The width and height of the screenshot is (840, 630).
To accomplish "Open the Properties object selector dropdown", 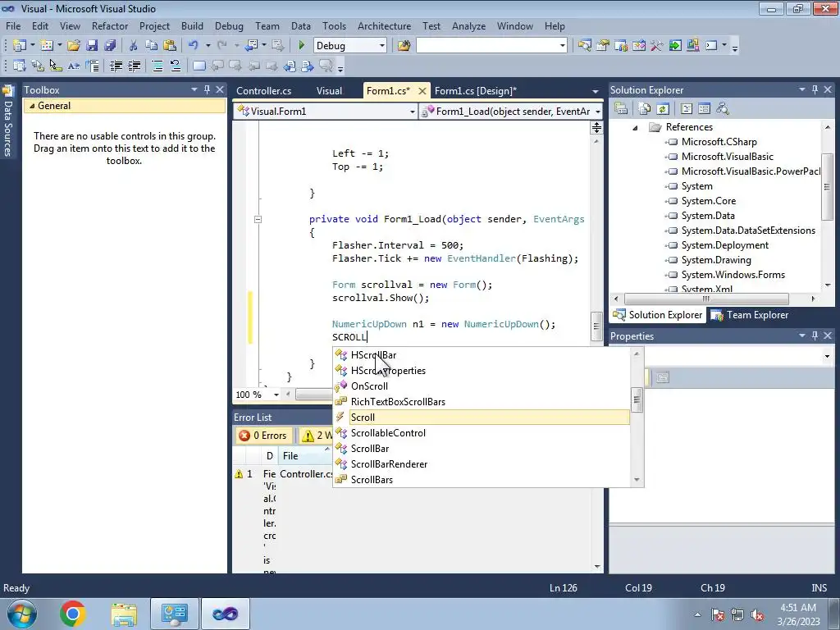I will coord(827,356).
